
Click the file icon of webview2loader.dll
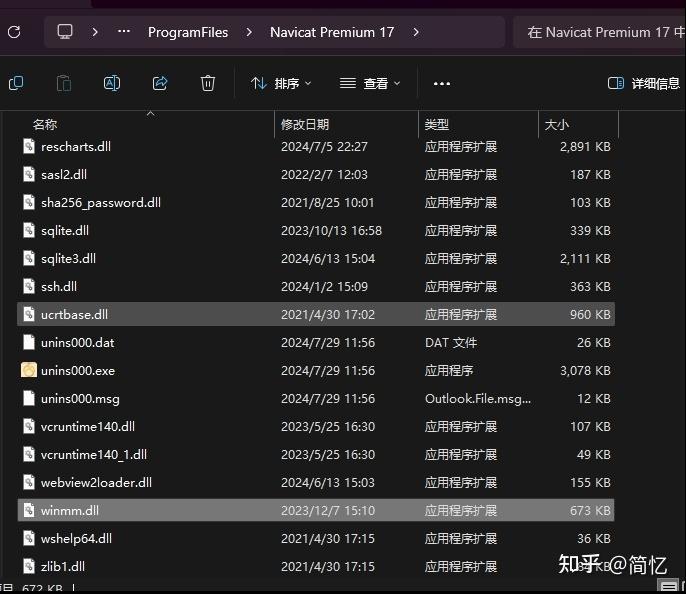point(29,482)
